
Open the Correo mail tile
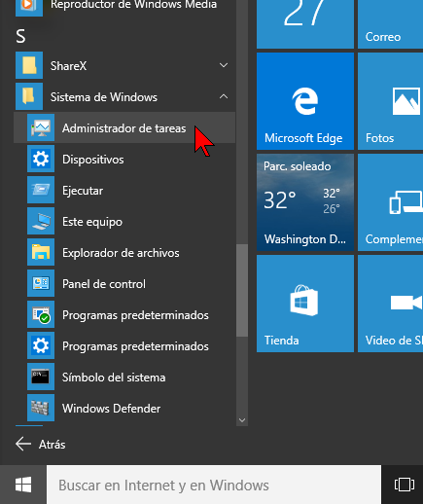390,24
